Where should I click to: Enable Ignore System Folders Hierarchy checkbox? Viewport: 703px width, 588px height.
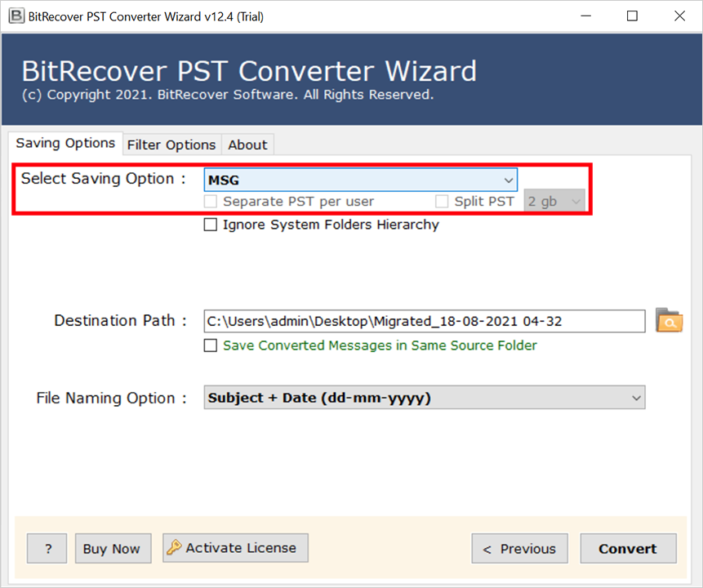211,225
